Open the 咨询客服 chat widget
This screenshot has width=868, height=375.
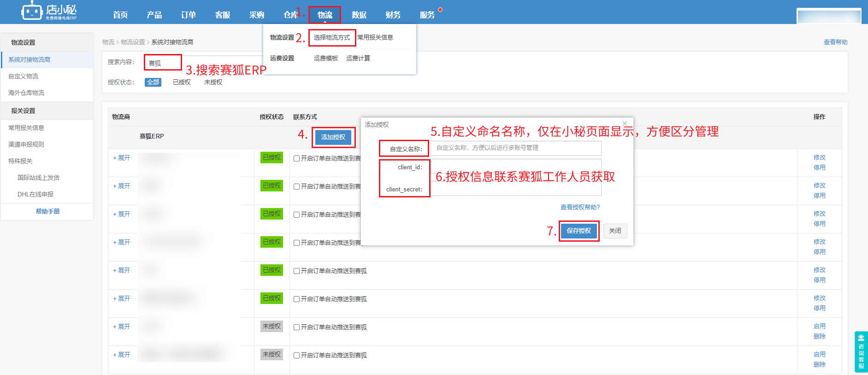click(x=861, y=351)
